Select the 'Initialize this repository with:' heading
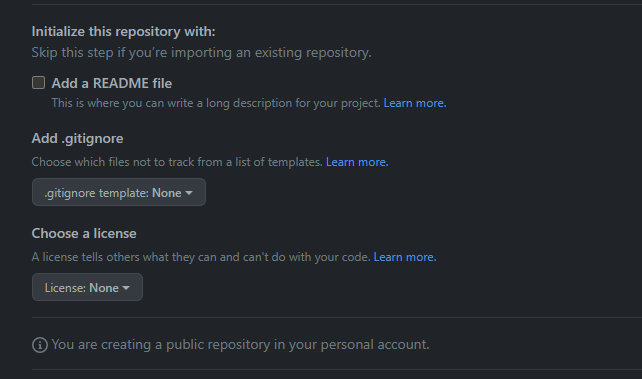642x379 pixels. 123,32
